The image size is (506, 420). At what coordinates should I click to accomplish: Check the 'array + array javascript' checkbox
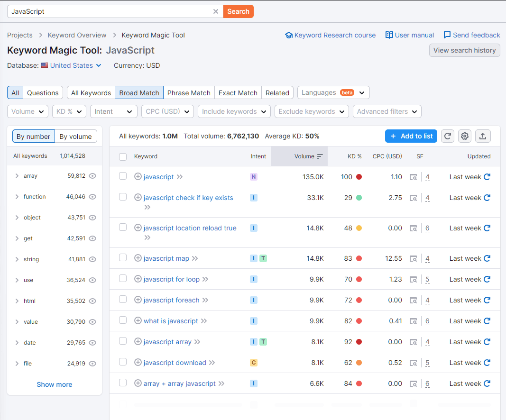click(x=123, y=383)
